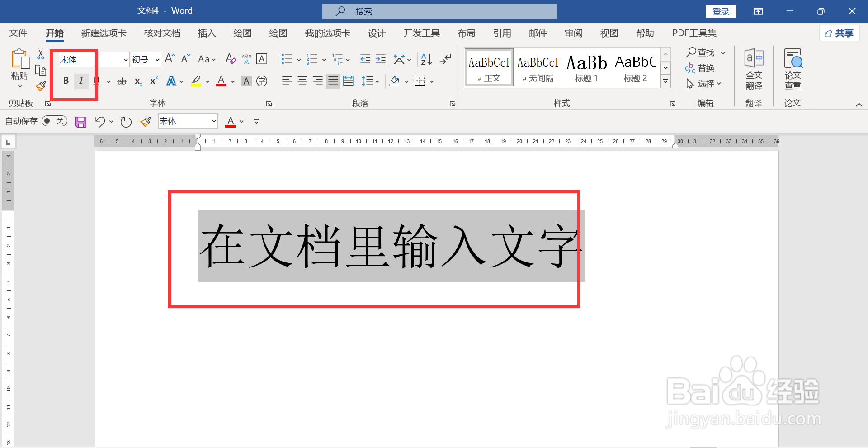Disable italic formatting
This screenshot has height=448, width=868.
(x=81, y=81)
